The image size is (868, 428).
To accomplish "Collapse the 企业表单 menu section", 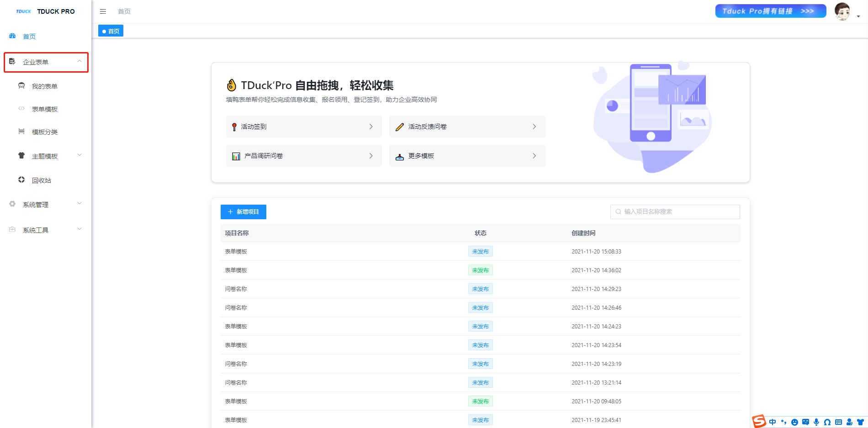I will [x=79, y=62].
